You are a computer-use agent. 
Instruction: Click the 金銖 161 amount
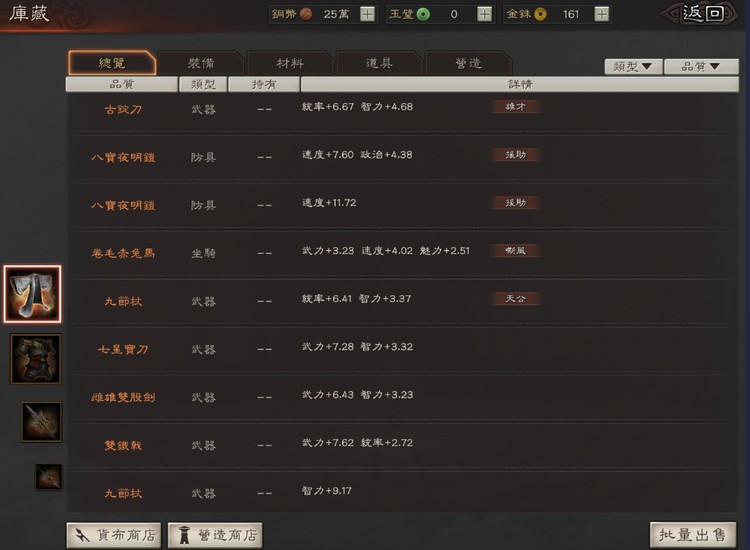coord(571,14)
